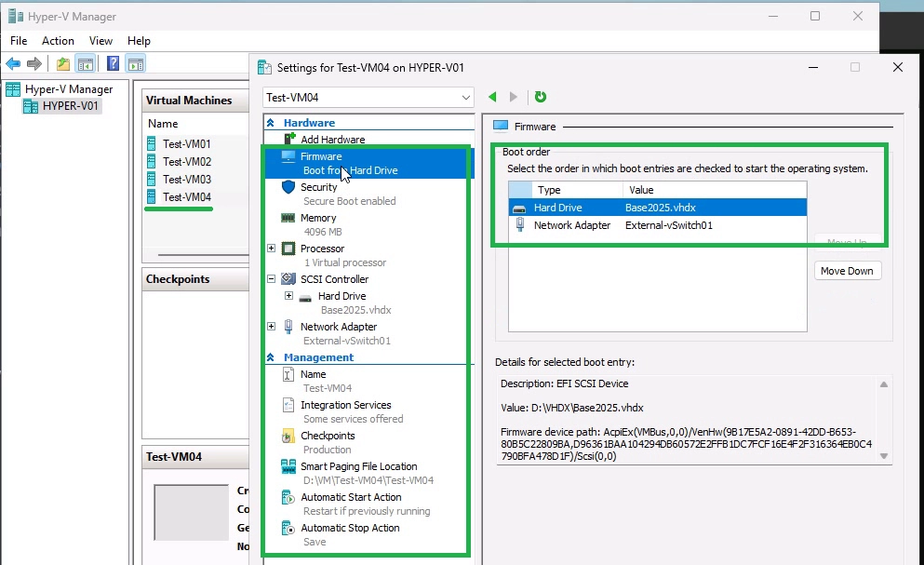Click the green refresh icon in Settings
The image size is (924, 565).
pos(541,97)
